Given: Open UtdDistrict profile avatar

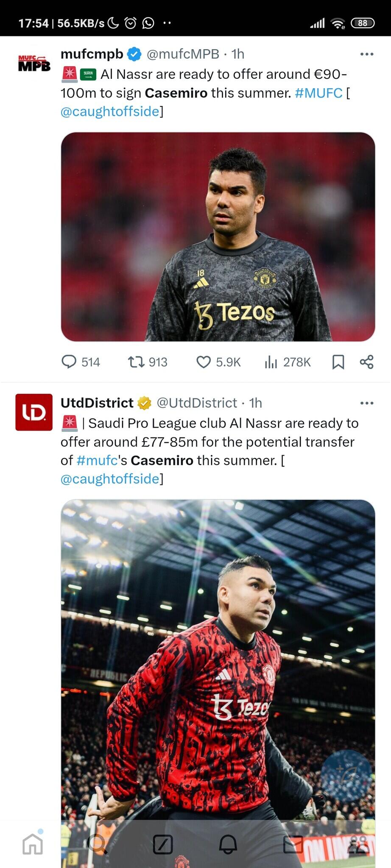Looking at the screenshot, I should (x=34, y=412).
